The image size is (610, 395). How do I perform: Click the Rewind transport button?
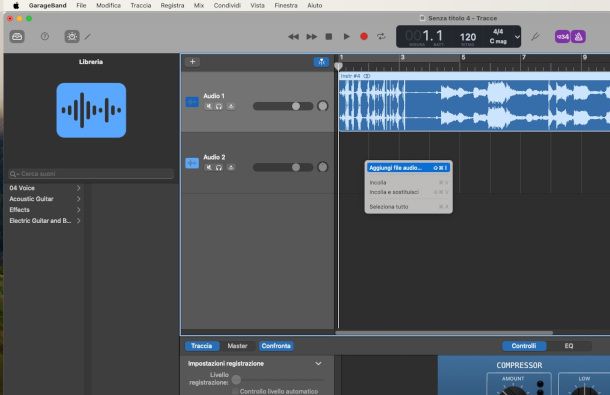[293, 37]
